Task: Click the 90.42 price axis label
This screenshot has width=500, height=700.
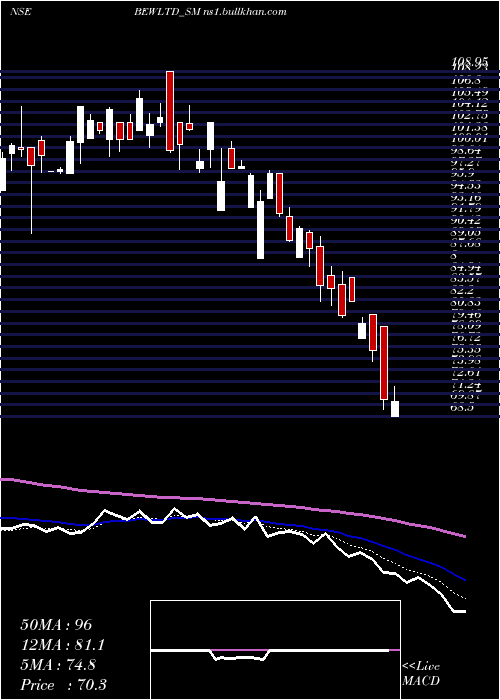Action: (x=468, y=221)
